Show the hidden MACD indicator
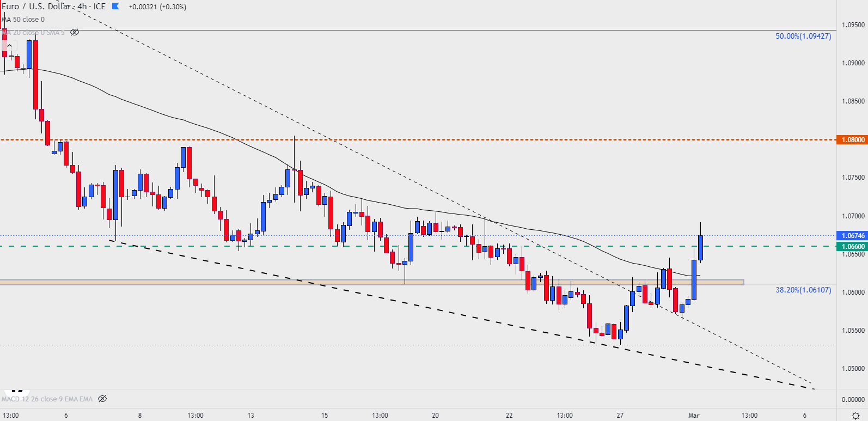 click(102, 399)
